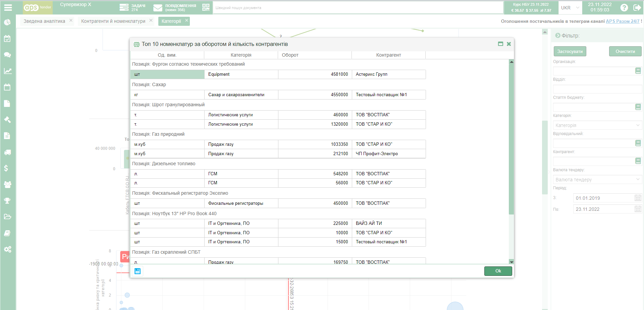This screenshot has width=644, height=310.
Task: Open the users group sidebar icon
Action: (7, 184)
